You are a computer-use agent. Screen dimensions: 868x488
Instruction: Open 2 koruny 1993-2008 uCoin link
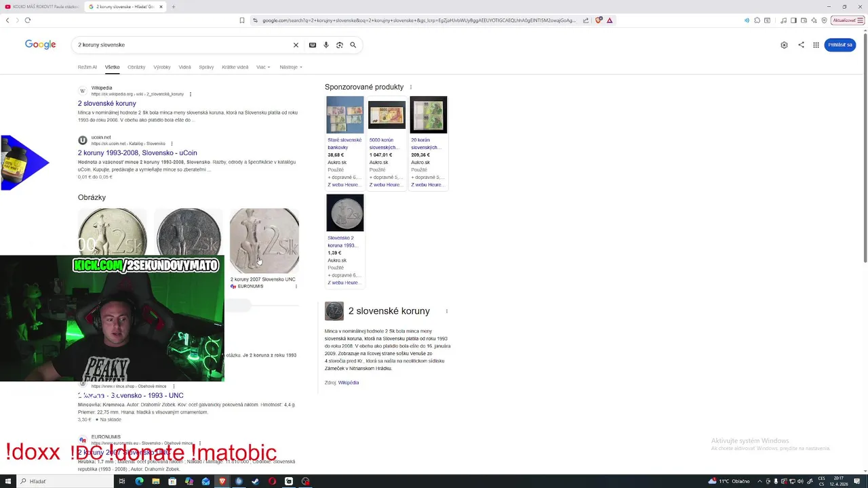point(138,153)
